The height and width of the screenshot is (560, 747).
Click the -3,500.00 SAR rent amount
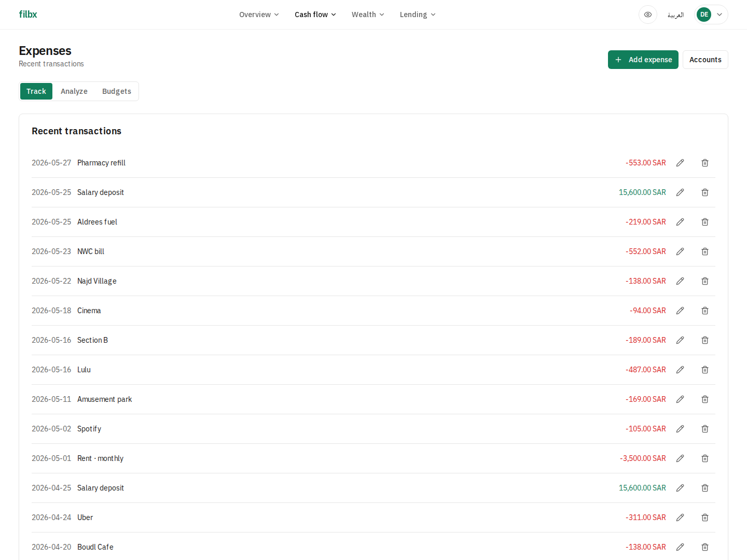click(643, 458)
